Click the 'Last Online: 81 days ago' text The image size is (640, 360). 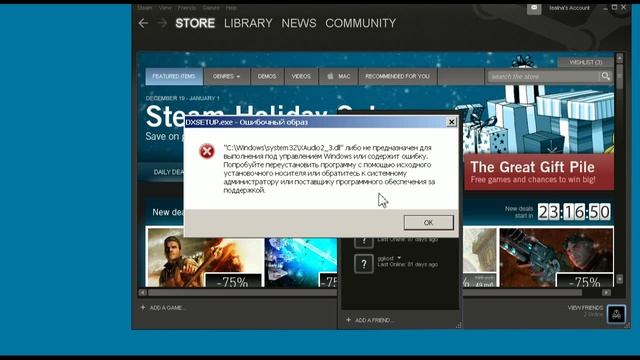click(x=407, y=264)
